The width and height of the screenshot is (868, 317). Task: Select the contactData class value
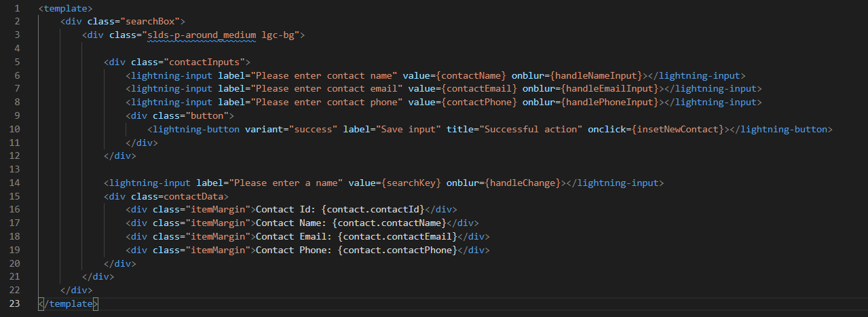point(193,198)
